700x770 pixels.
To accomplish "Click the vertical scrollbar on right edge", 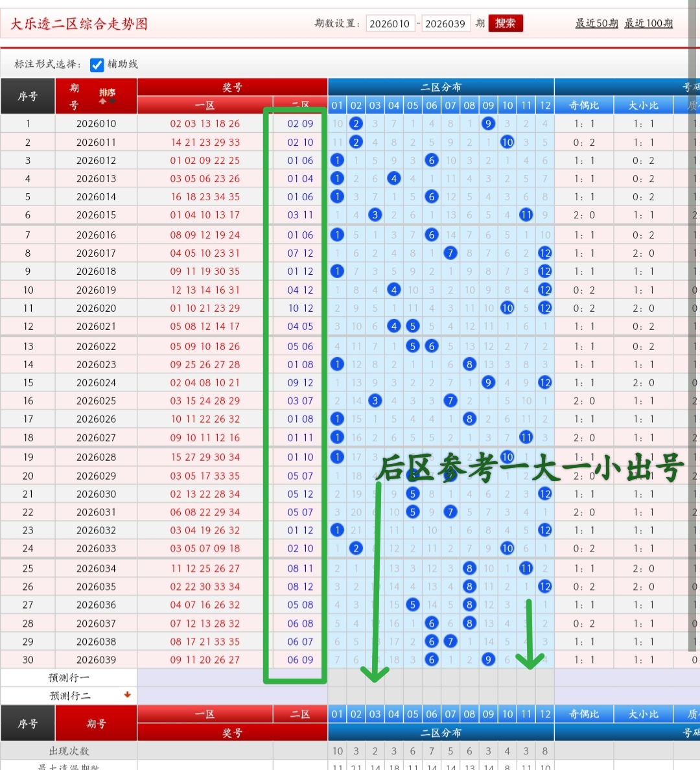I will [x=692, y=324].
